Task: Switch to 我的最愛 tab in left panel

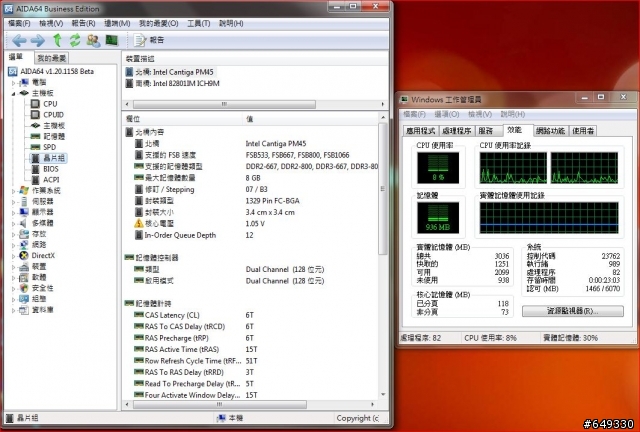Action: 51,58
